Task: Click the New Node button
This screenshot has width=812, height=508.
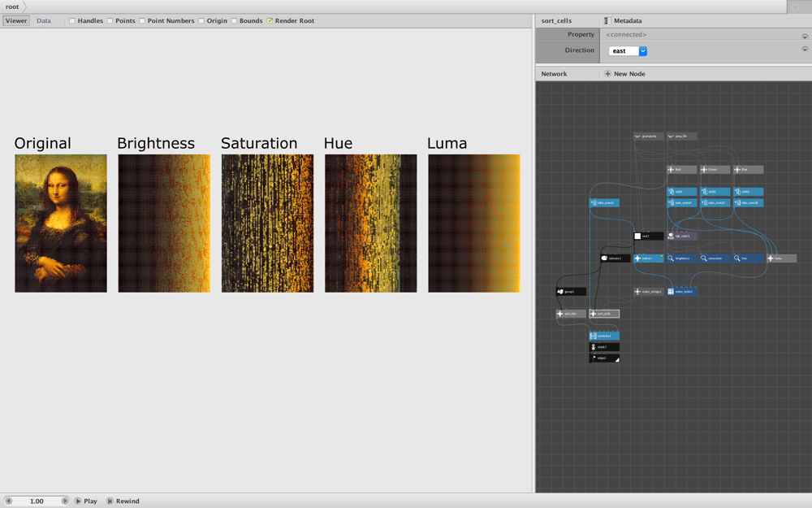Action: point(624,74)
